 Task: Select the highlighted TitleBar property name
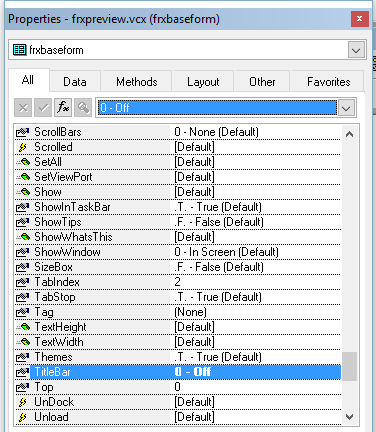coord(52,372)
